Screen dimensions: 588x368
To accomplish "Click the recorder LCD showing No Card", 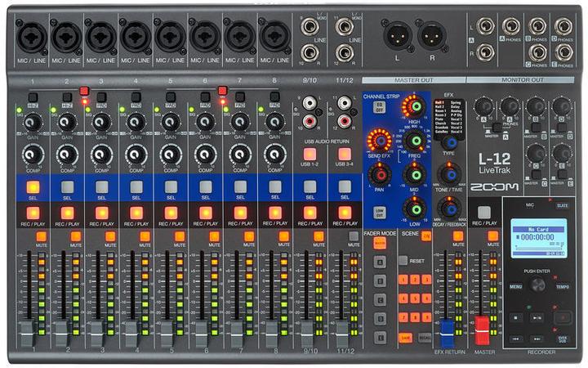I will click(x=538, y=238).
